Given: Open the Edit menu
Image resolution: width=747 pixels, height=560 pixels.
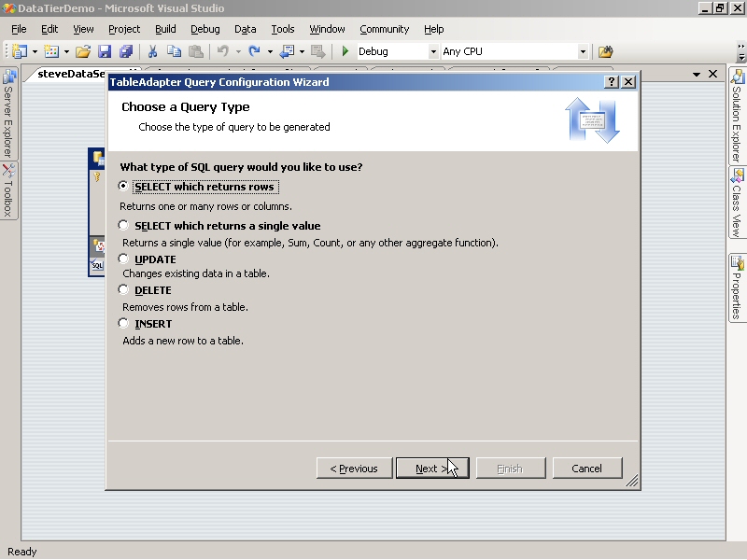Looking at the screenshot, I should (x=49, y=29).
